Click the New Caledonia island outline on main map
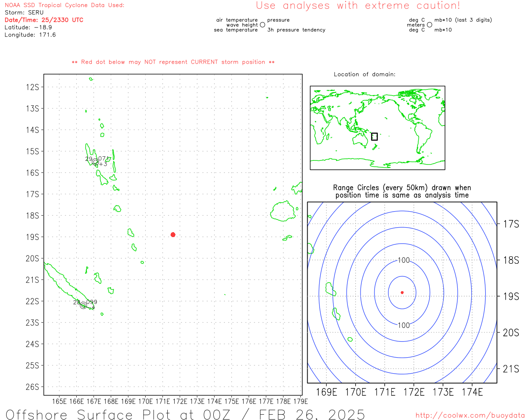 (68, 286)
